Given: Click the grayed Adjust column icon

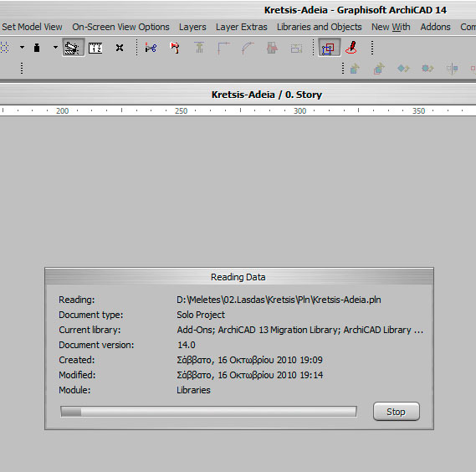Looking at the screenshot, I should [199, 48].
